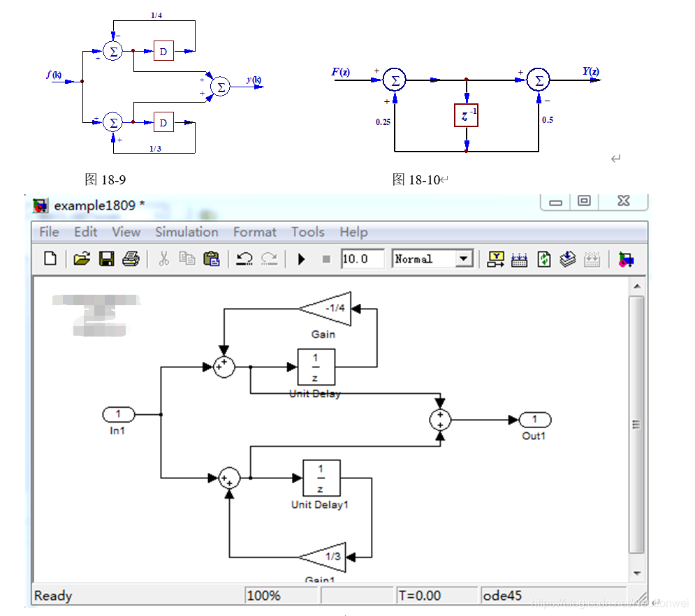This screenshot has width=695, height=616.
Task: Click the F(z) label in figure 18-10
Action: 340,72
